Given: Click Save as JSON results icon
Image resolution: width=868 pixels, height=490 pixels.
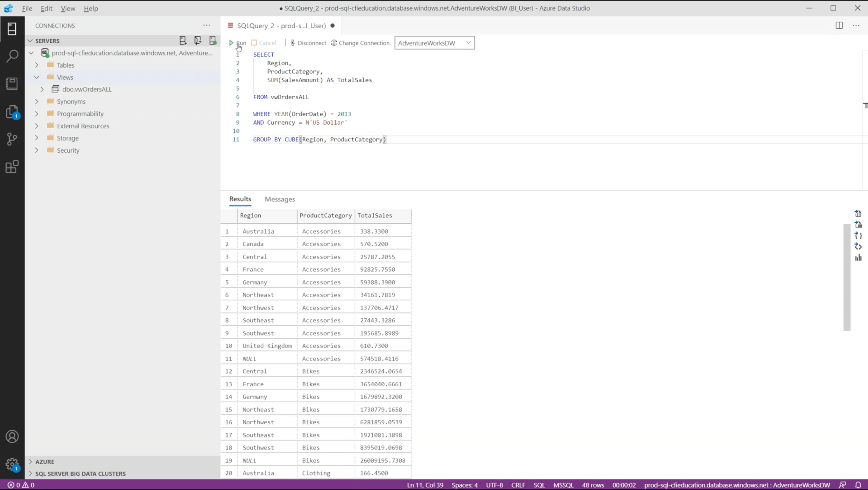Looking at the screenshot, I should click(858, 236).
